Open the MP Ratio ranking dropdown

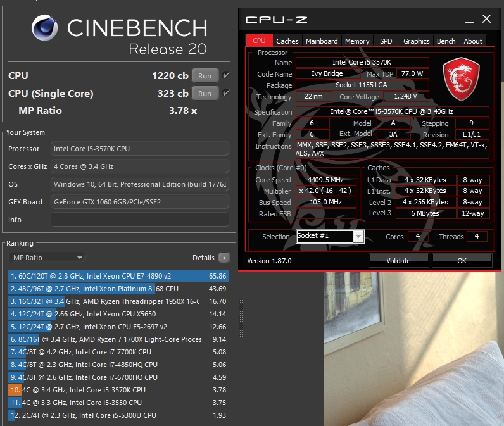[47, 258]
